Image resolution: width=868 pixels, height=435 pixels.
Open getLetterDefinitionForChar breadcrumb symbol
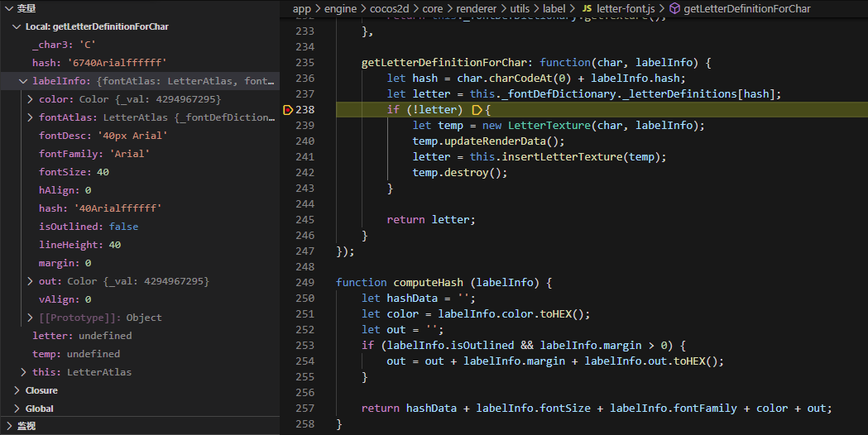pyautogui.click(x=746, y=8)
